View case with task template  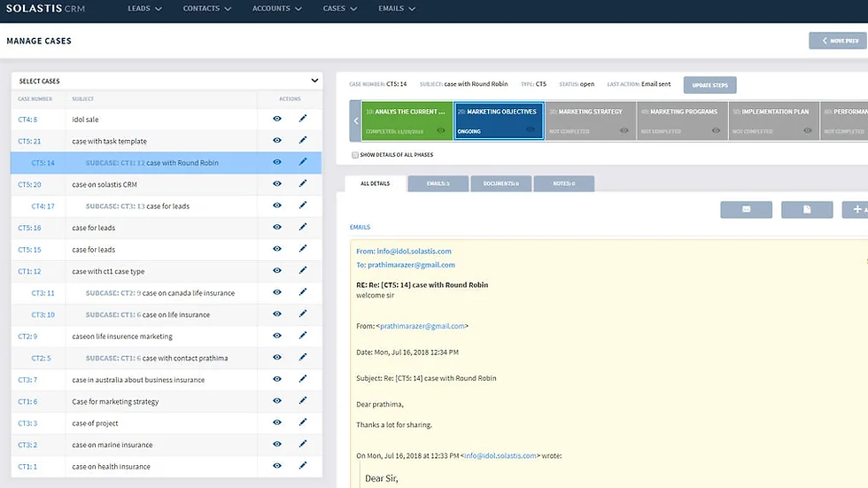(277, 140)
